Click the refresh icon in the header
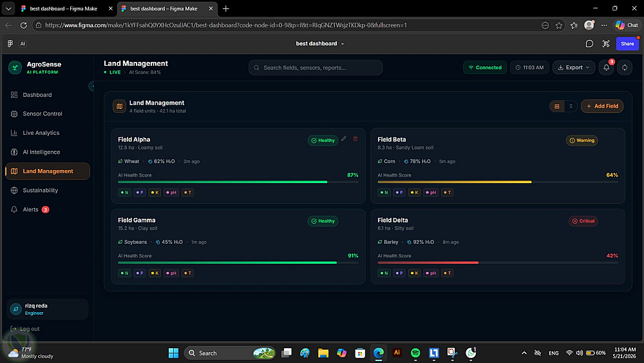This screenshot has width=644, height=363. tap(625, 68)
